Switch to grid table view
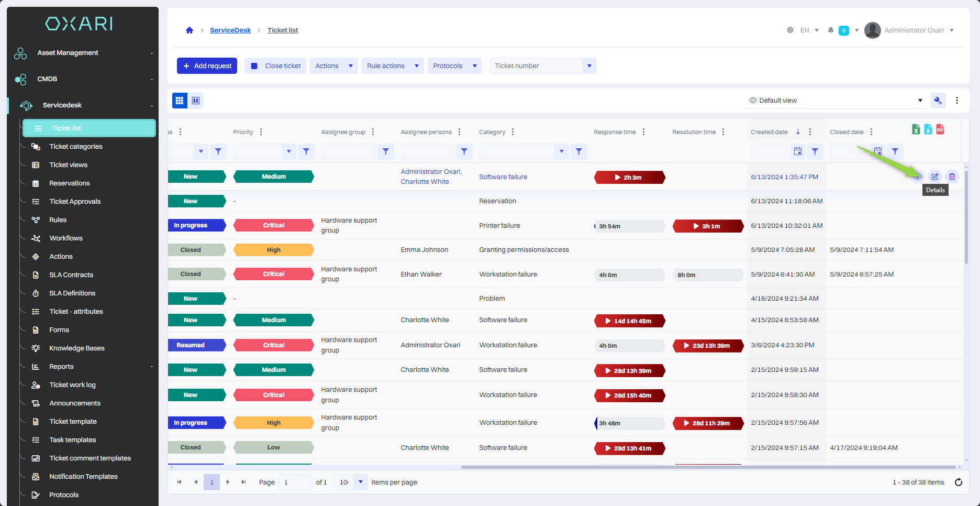 pos(180,101)
